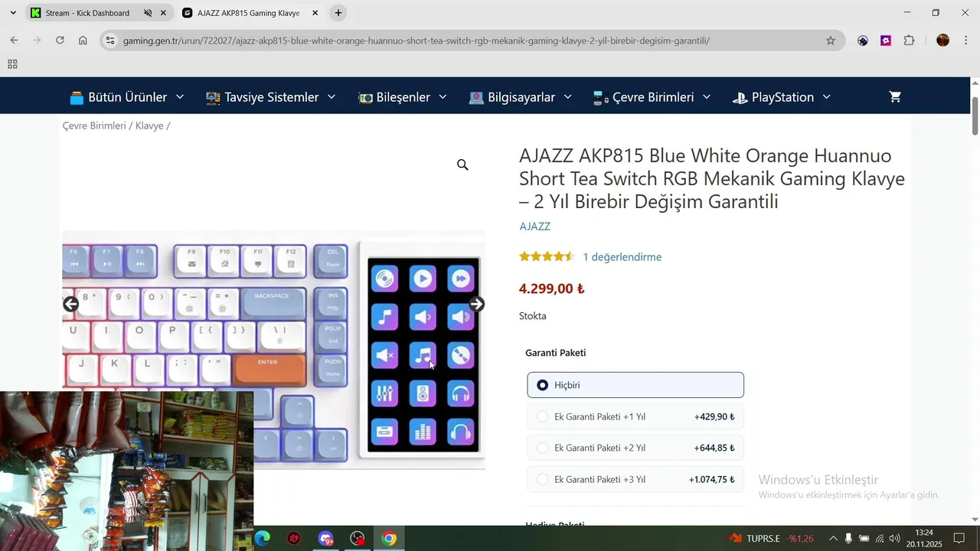Open Chrome three-dot menu
The image size is (980, 551).
(966, 41)
